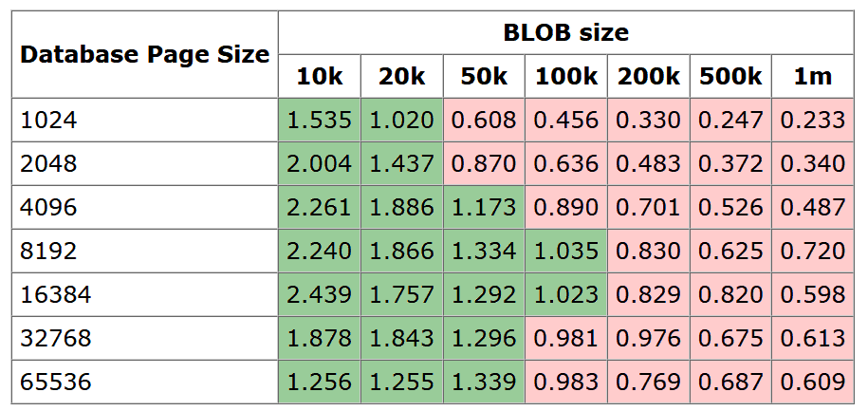This screenshot has height=411, width=868.
Task: Select the 65536 page size row label
Action: click(55, 383)
